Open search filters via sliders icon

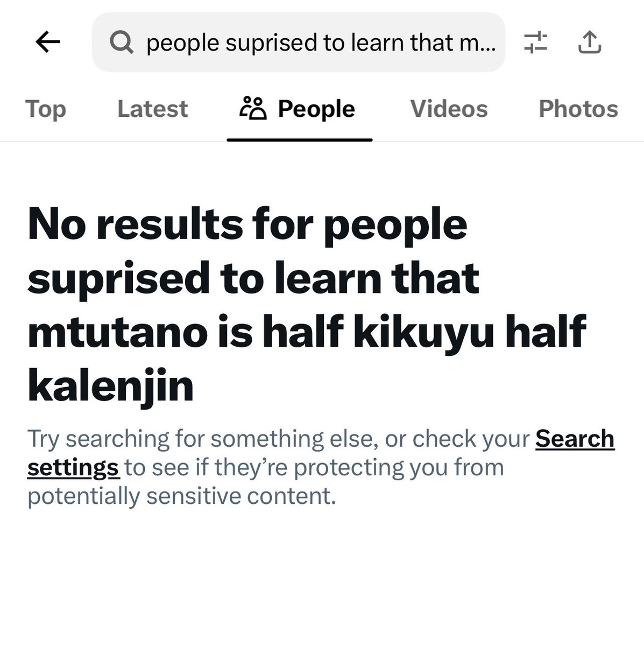point(535,42)
